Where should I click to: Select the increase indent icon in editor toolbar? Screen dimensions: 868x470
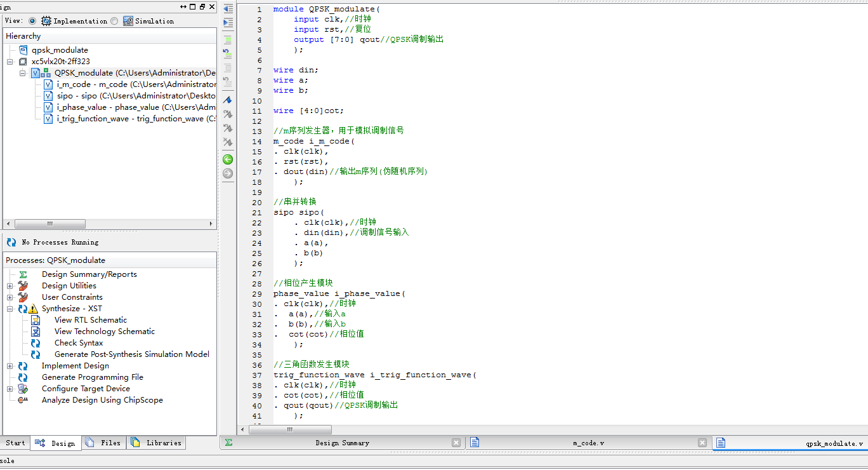click(x=228, y=23)
